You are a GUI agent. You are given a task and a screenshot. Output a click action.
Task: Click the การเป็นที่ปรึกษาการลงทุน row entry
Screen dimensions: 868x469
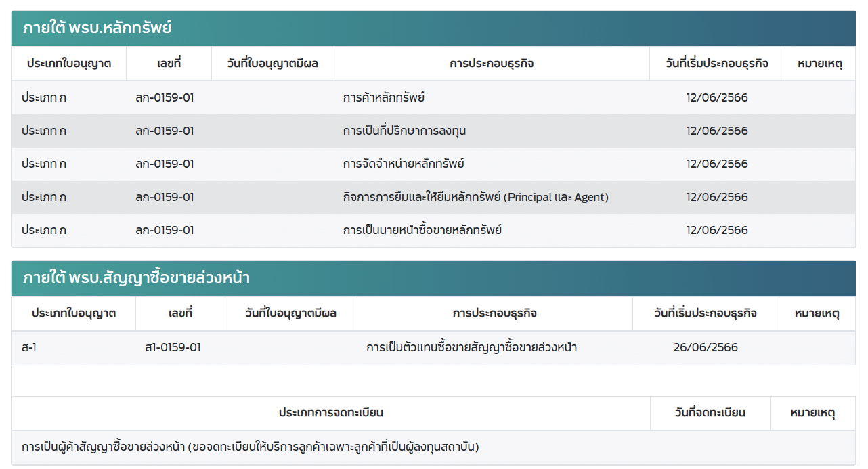[x=404, y=131]
